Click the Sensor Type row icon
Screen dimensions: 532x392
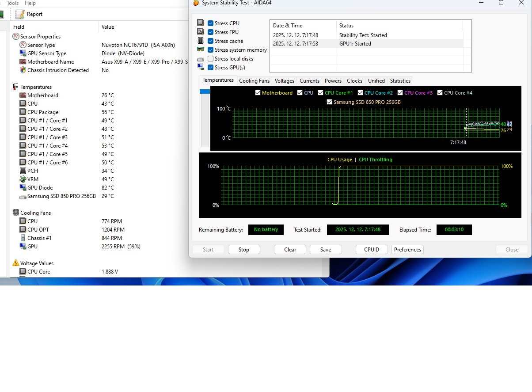coord(23,45)
